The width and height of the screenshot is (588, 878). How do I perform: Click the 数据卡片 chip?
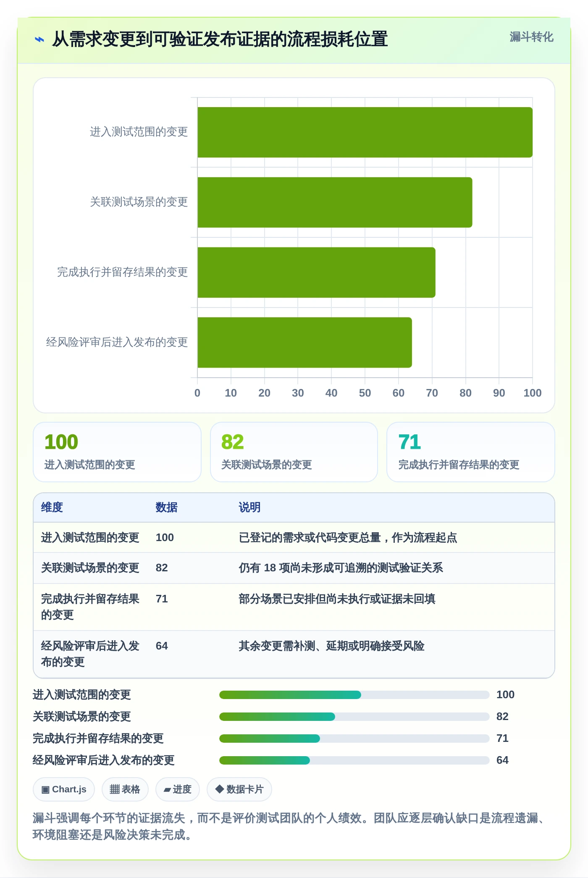239,789
